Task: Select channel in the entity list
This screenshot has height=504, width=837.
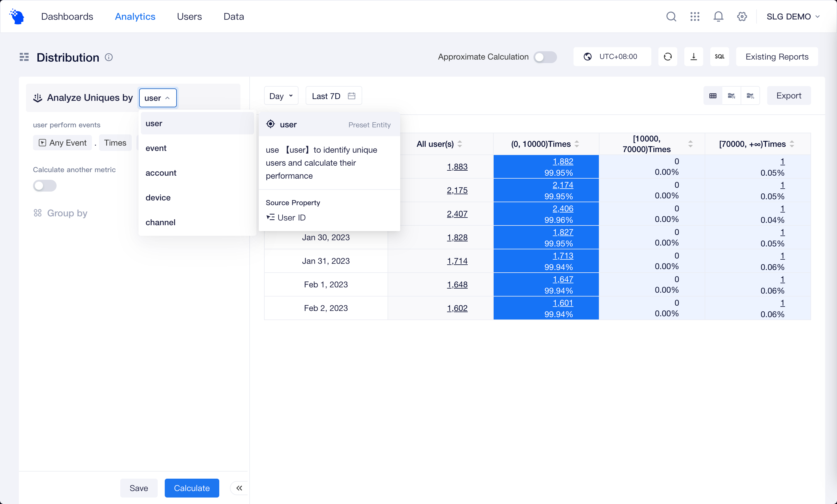Action: [197, 223]
